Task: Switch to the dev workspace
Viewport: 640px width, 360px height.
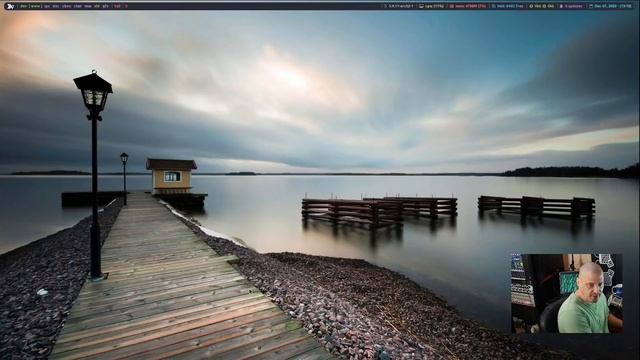Action: [23, 6]
